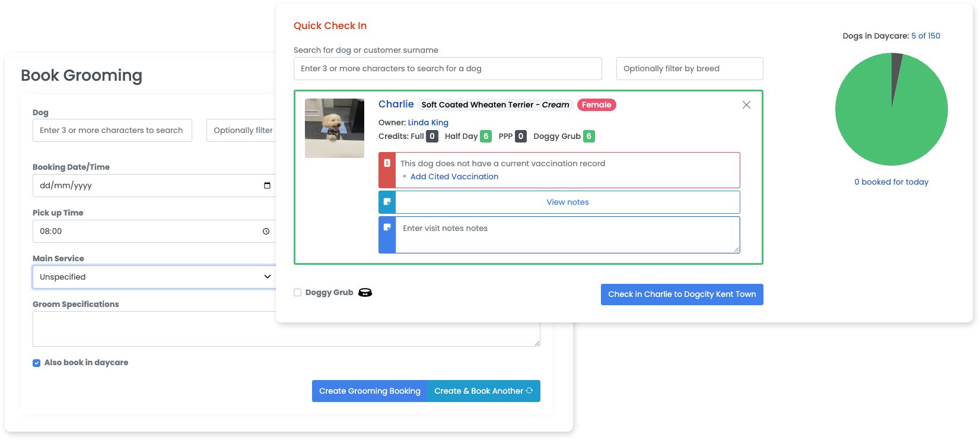Click the Booking Date/Time input
Screen dimensions: 980x440
pyautogui.click(x=154, y=185)
